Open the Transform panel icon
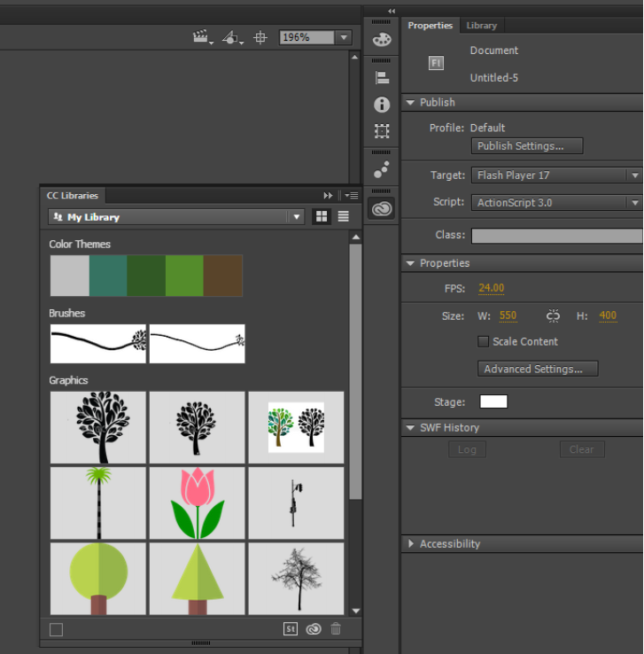The width and height of the screenshot is (644, 654). (382, 131)
